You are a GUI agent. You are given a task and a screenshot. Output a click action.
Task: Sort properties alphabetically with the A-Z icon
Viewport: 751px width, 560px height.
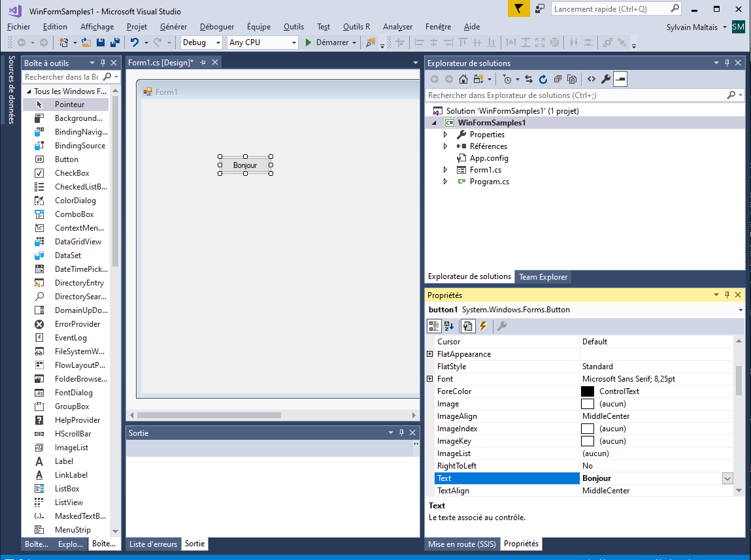tap(449, 326)
